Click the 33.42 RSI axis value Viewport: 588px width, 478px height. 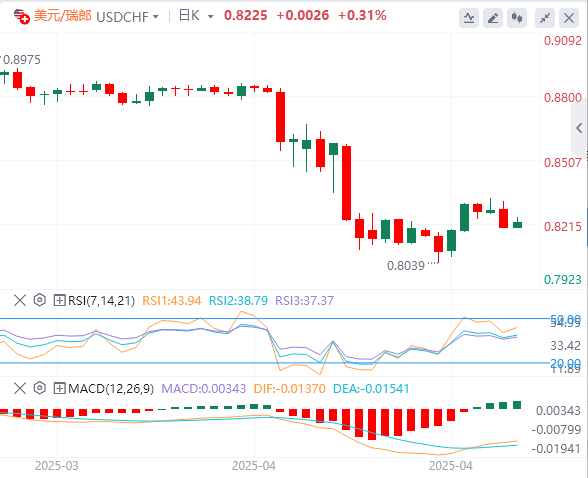point(566,346)
